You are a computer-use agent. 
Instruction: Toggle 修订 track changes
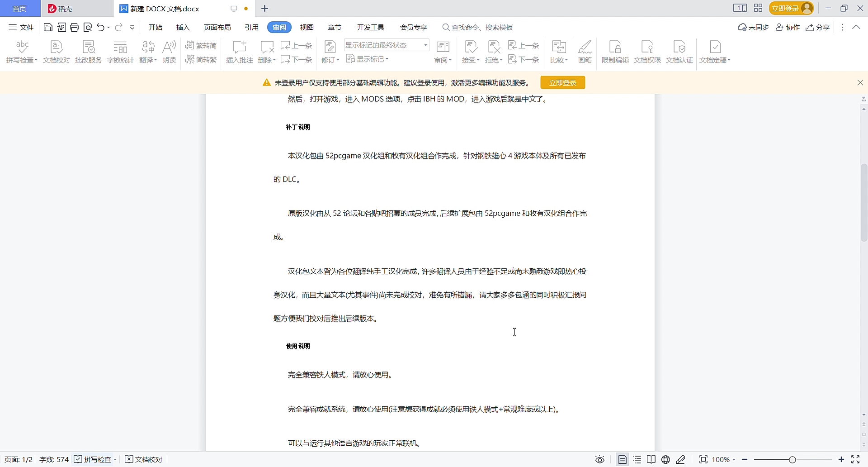pos(330,52)
